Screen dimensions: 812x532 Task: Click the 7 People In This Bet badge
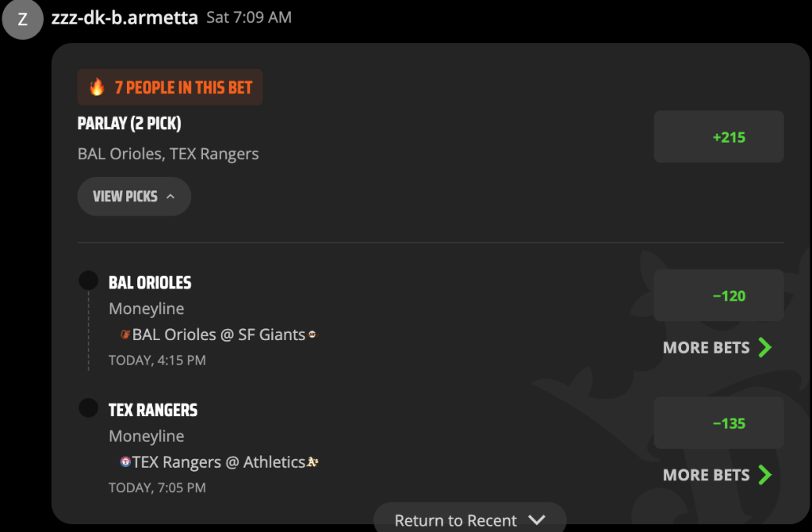[x=170, y=87]
